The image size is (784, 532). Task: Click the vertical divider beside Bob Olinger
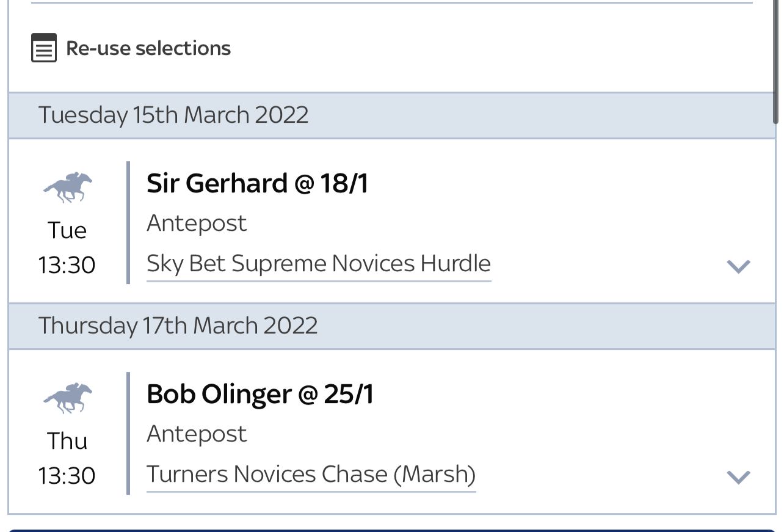[128, 433]
